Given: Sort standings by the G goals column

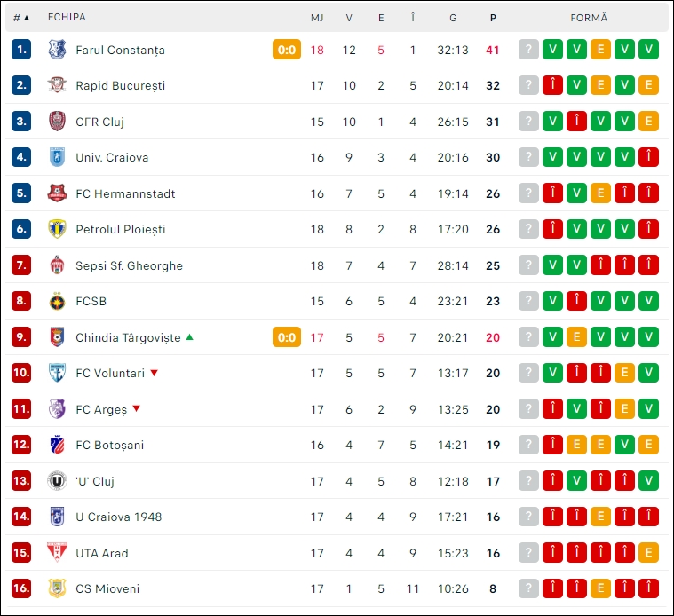Looking at the screenshot, I should pyautogui.click(x=453, y=18).
